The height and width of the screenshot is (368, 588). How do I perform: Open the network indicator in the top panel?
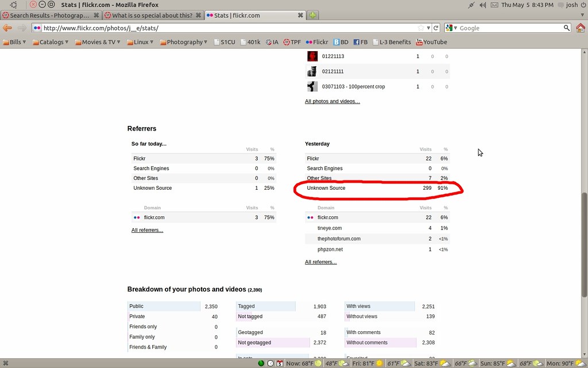click(471, 5)
